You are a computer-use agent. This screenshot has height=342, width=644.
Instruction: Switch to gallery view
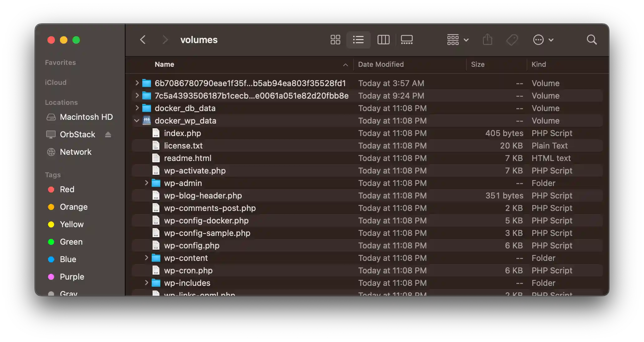[x=406, y=40]
